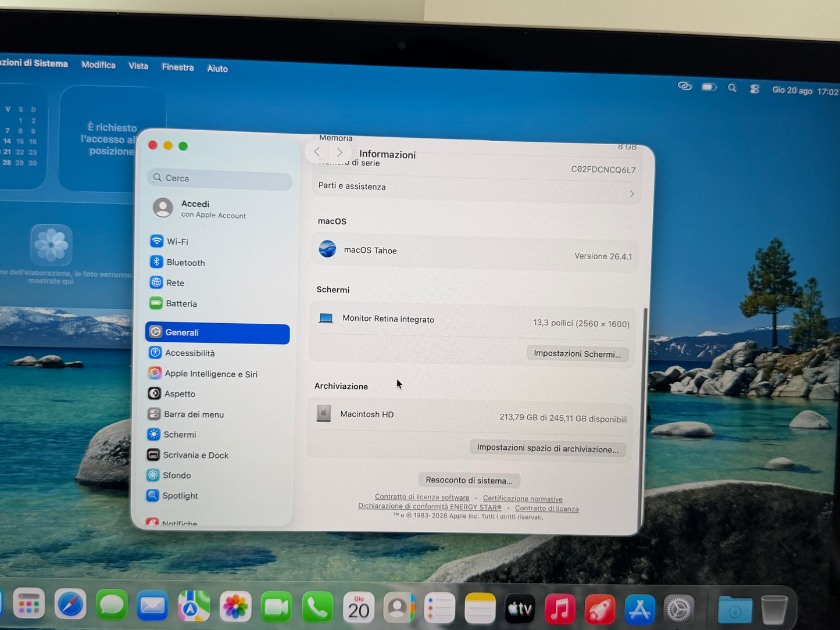The height and width of the screenshot is (630, 840).
Task: Open the Finestra menu
Action: click(178, 67)
